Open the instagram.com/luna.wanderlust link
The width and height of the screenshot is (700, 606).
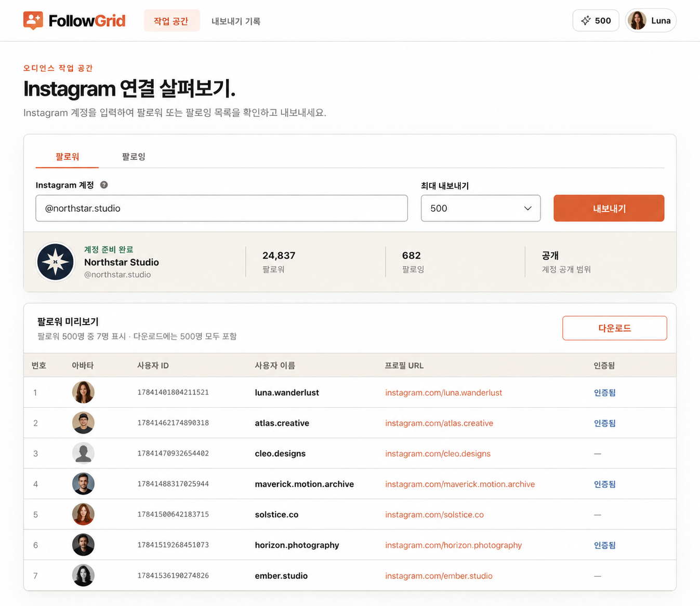[x=443, y=393]
